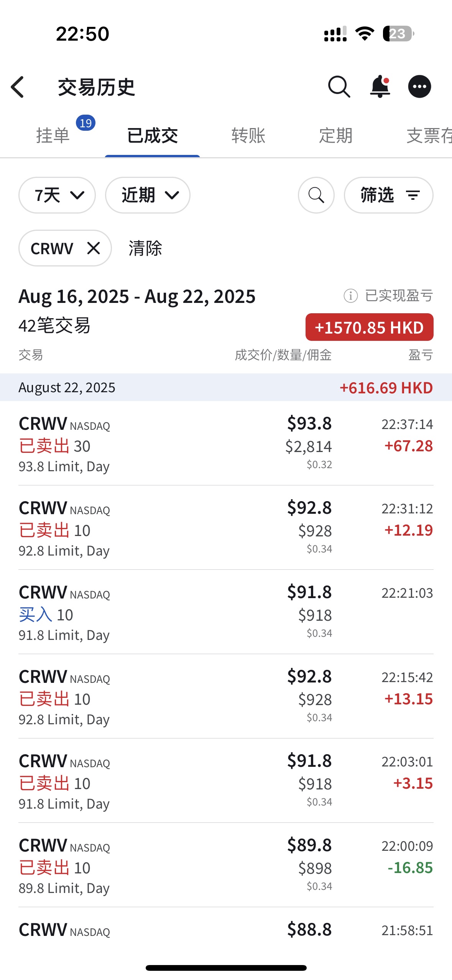Expand the 7天 date range dropdown
The image size is (452, 980).
(57, 195)
